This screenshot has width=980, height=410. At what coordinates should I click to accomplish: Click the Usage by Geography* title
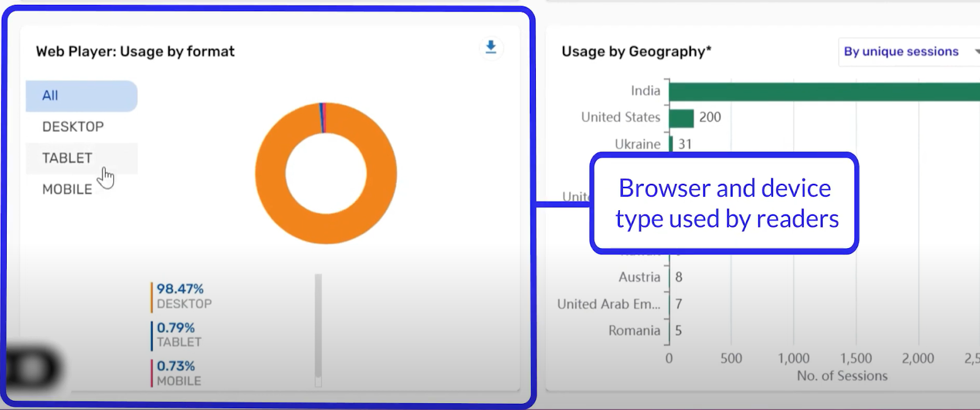pyautogui.click(x=636, y=51)
